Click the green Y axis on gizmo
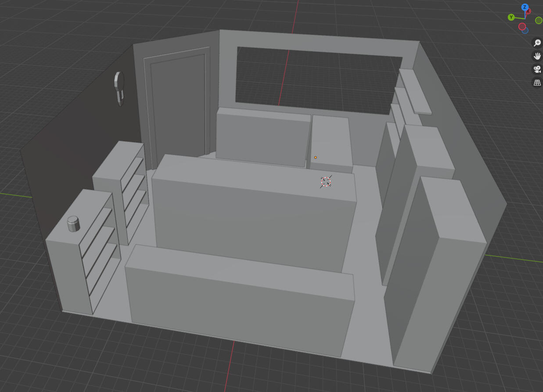This screenshot has width=543, height=392. click(x=511, y=17)
